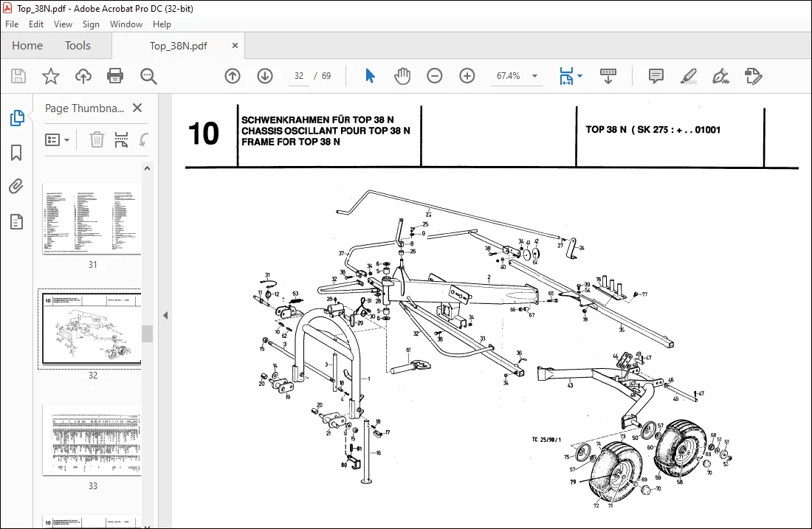Open the Bookmarks panel icon

click(x=16, y=153)
